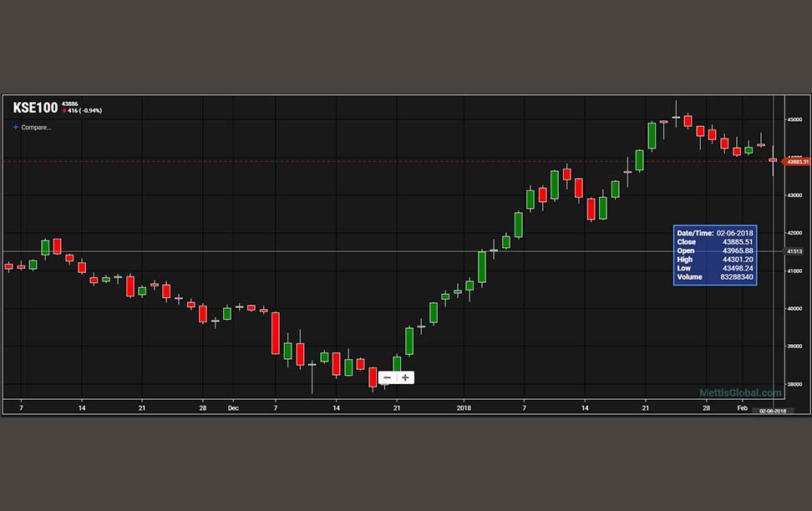Screen dimensions: 812x511
Task: Click the 38000 price axis label
Action: (794, 384)
